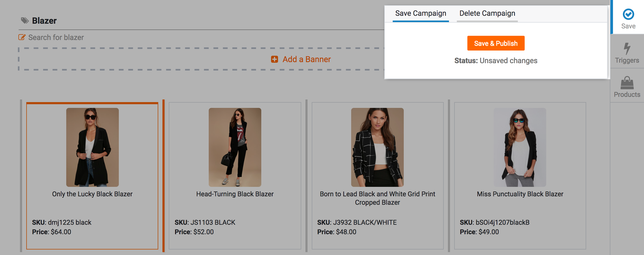Select Only the Lucky Black Blazer image

pos(93,147)
